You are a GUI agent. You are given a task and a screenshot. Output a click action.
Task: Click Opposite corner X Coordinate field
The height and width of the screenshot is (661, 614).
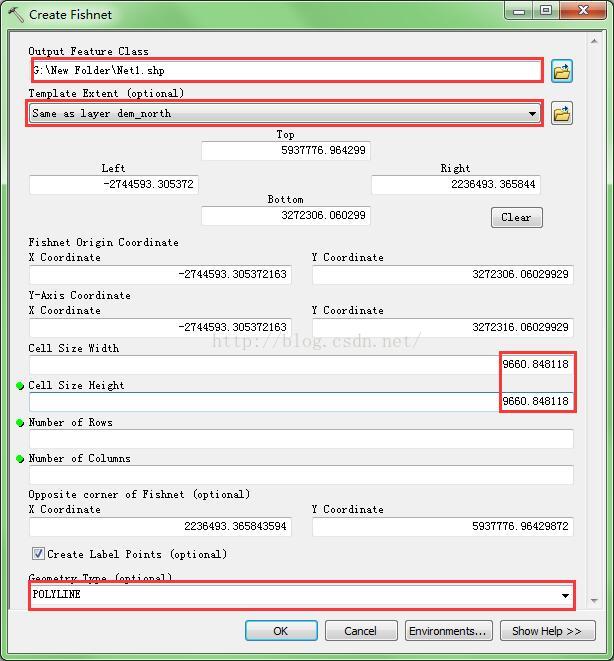click(x=160, y=527)
